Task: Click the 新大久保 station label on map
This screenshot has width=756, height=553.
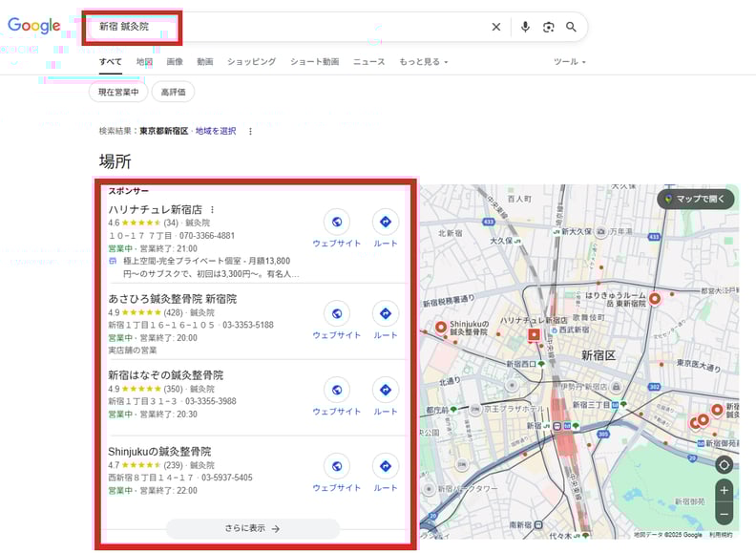Action: (x=576, y=232)
